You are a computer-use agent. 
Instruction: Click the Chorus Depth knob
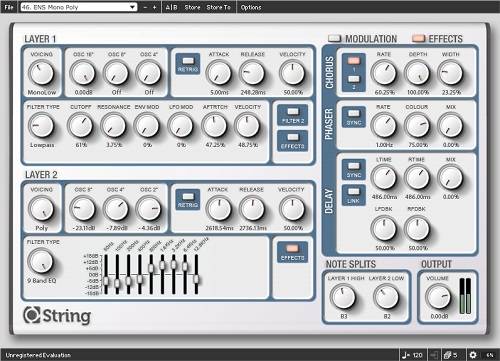click(417, 73)
